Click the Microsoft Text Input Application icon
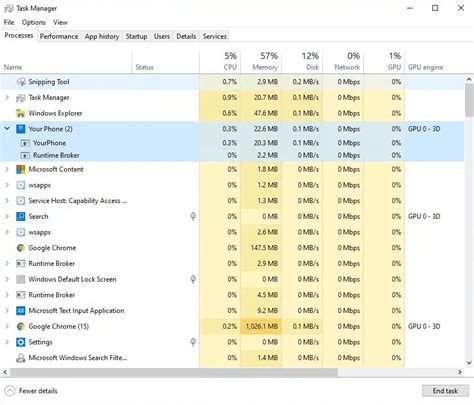This screenshot has height=405, width=474. 21,311
